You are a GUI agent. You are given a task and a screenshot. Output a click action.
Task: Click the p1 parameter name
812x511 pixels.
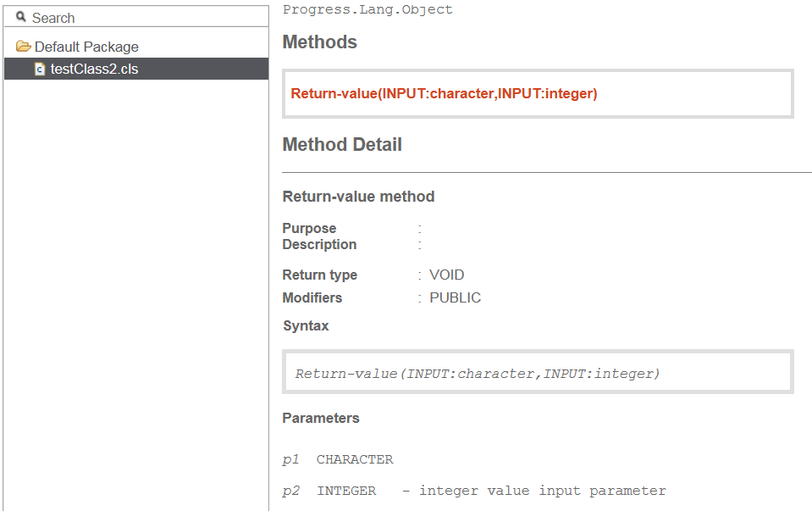(x=290, y=459)
